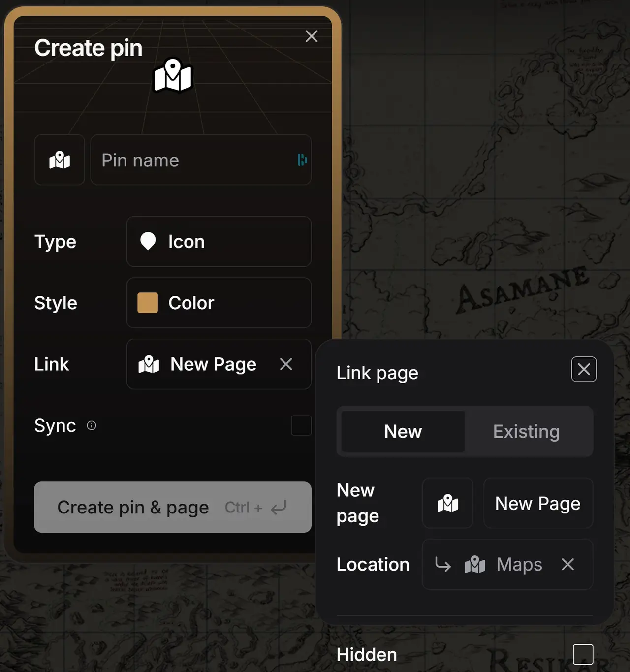Click Create pin & page button
630x672 pixels.
173,507
